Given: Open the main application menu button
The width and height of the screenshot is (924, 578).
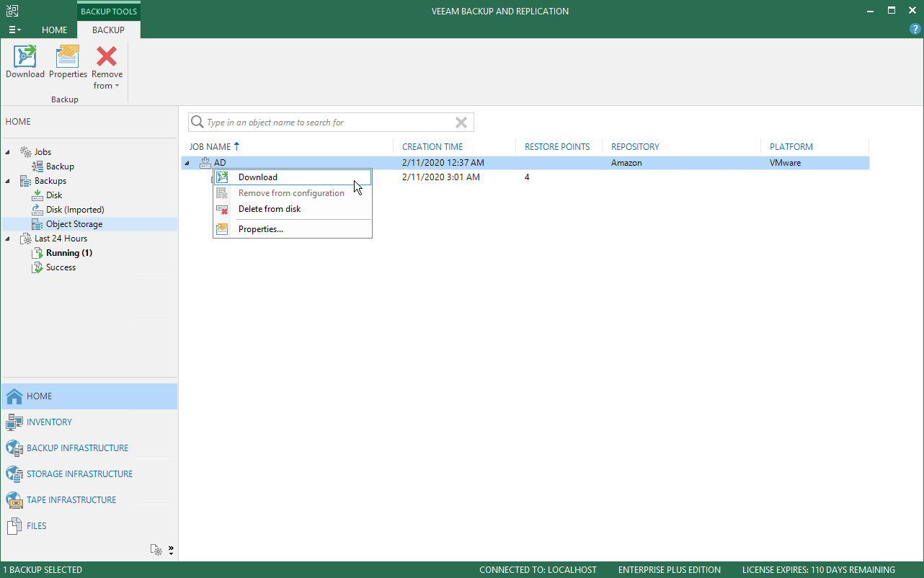Looking at the screenshot, I should click(x=14, y=30).
